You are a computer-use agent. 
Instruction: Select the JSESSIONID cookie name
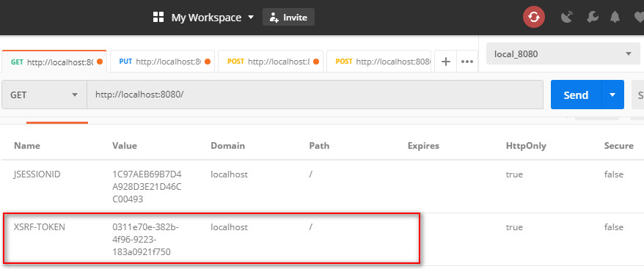pyautogui.click(x=37, y=174)
